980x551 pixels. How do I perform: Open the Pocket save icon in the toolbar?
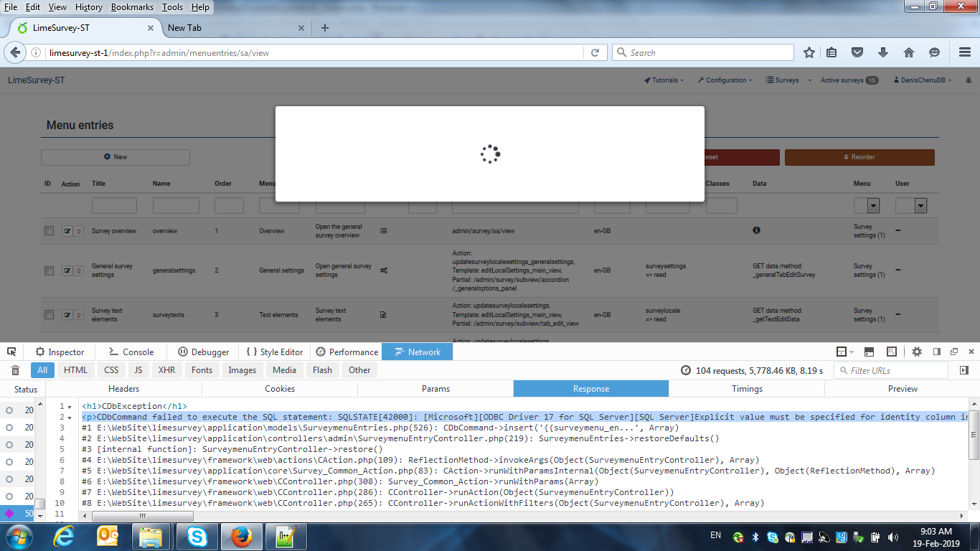coord(857,52)
